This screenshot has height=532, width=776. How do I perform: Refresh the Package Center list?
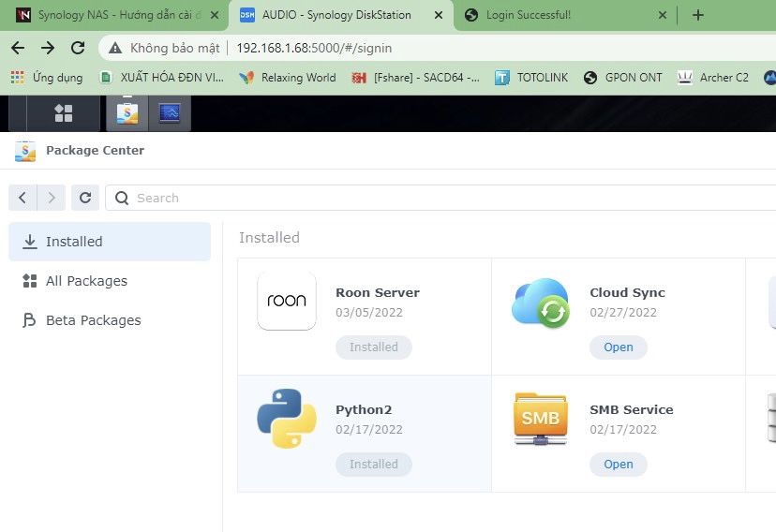(x=85, y=198)
